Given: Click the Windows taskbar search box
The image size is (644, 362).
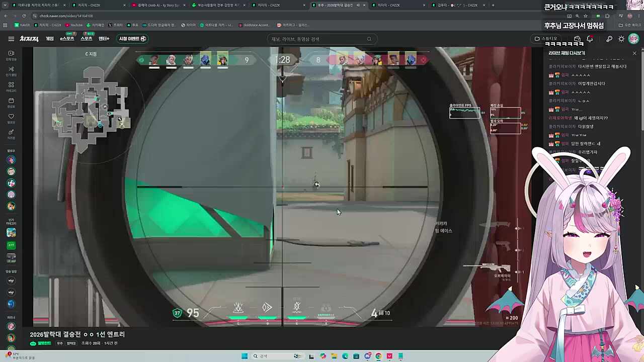Looking at the screenshot, I should click(277, 356).
